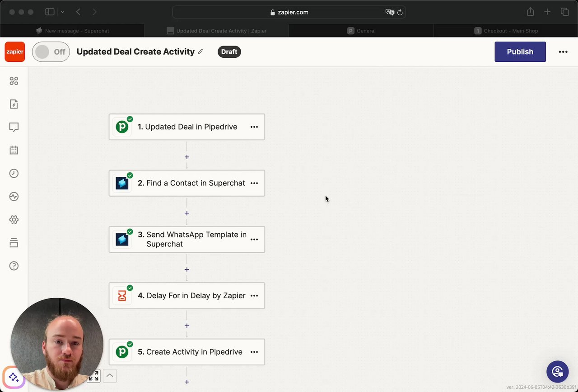Open options menu for Find a Contact step

pos(254,183)
